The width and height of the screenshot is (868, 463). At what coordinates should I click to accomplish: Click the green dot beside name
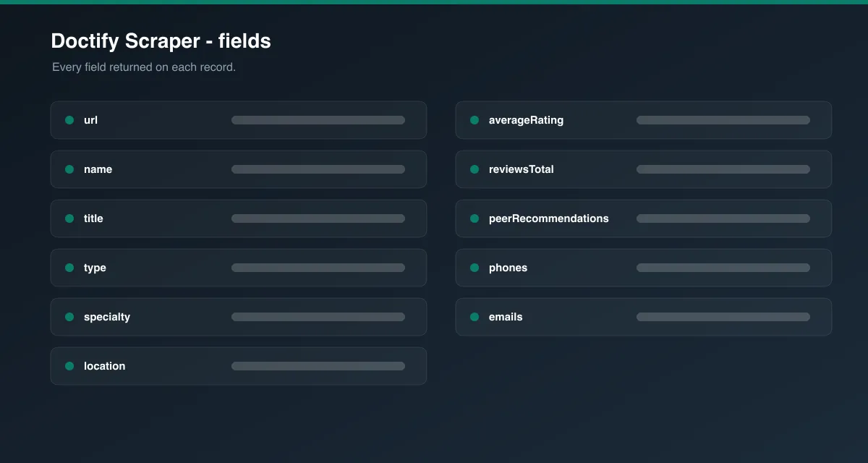point(69,169)
